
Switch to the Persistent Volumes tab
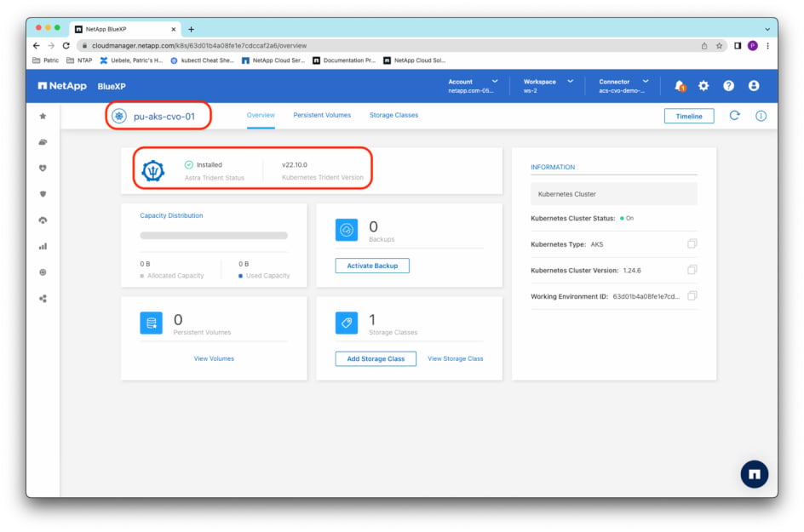coord(322,115)
